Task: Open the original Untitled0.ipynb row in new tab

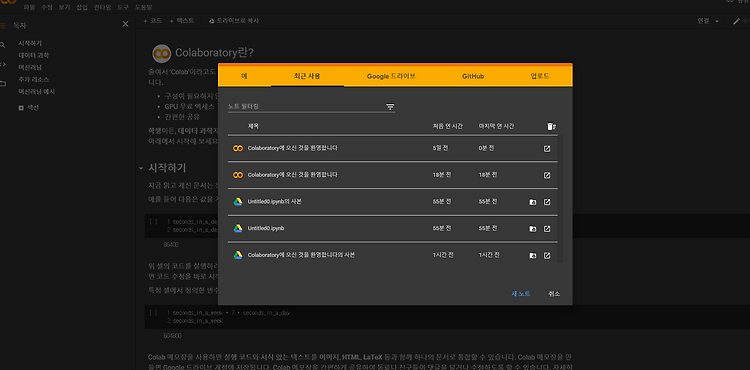Action: (547, 229)
